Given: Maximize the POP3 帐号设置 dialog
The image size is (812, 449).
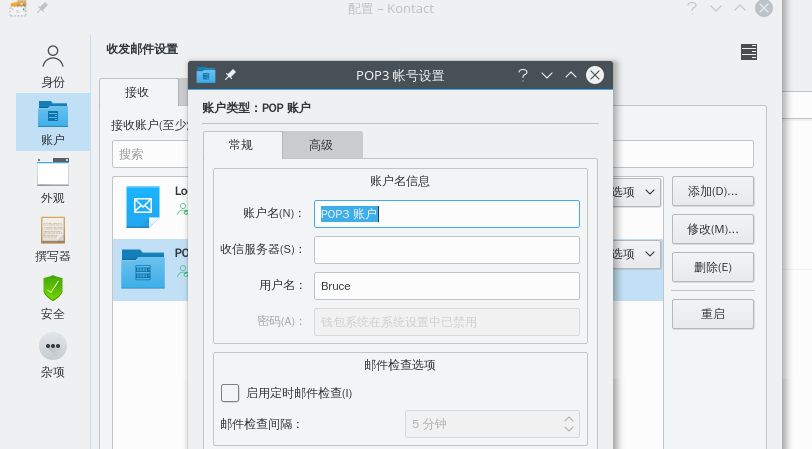Looking at the screenshot, I should tap(571, 75).
